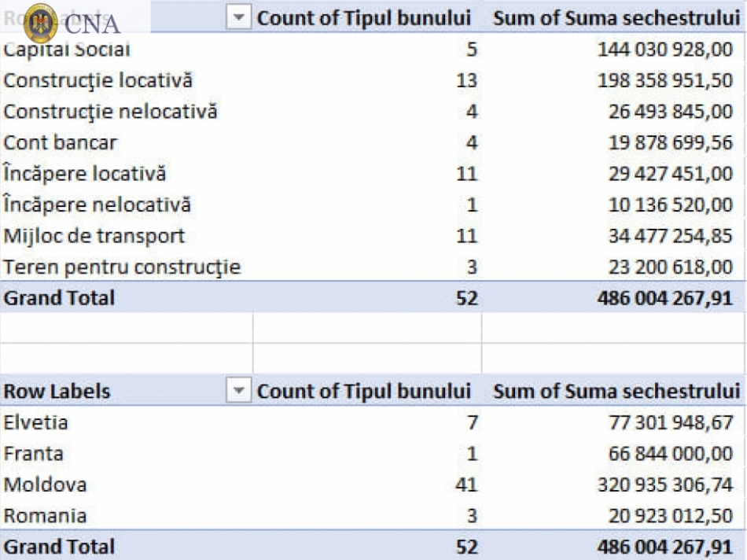The image size is (747, 560).
Task: Open the top pivot table filter dropdown
Action: 239,19
